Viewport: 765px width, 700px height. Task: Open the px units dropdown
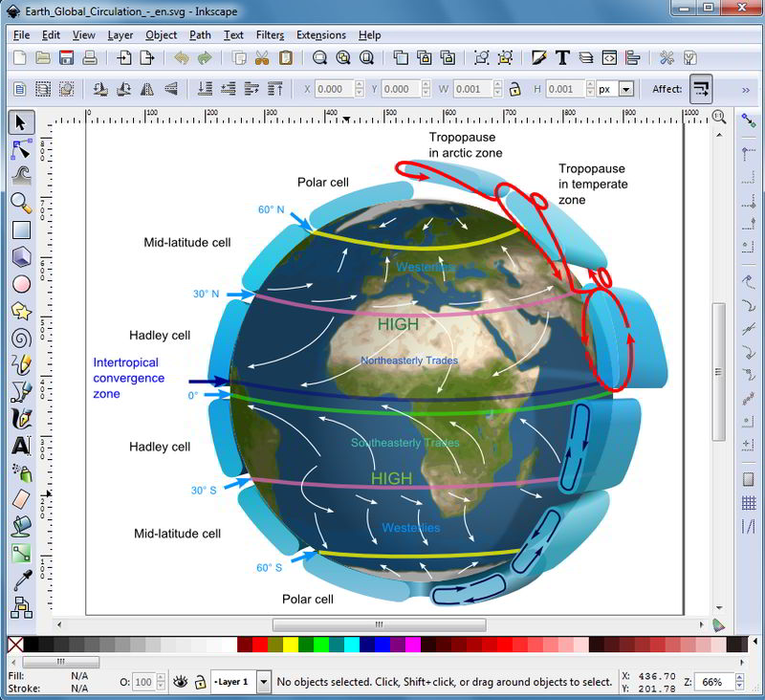point(626,88)
